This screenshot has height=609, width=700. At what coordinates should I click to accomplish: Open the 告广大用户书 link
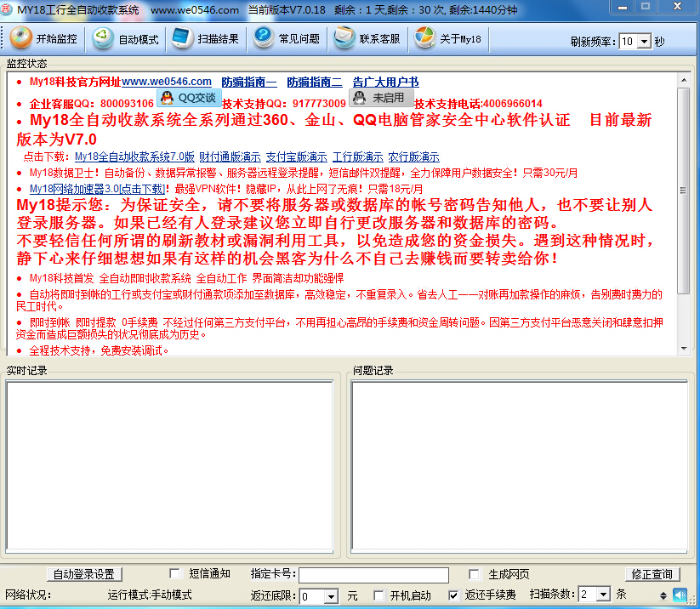pos(385,83)
